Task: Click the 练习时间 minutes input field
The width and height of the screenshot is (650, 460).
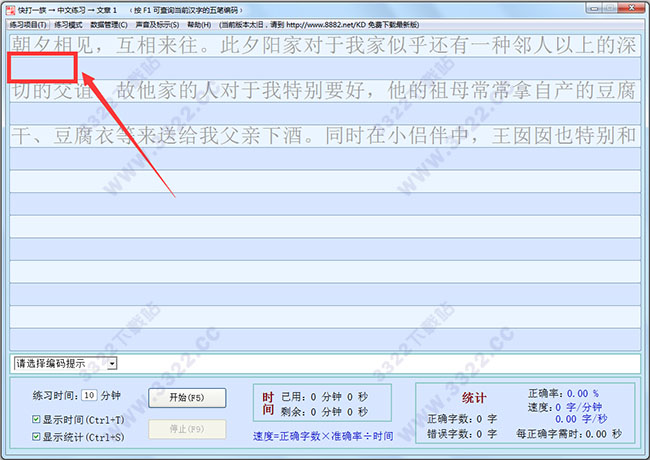Action: [x=90, y=395]
